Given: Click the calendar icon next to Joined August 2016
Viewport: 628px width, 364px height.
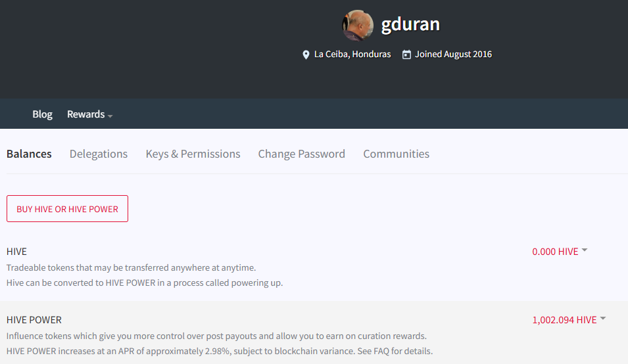Looking at the screenshot, I should click(406, 55).
